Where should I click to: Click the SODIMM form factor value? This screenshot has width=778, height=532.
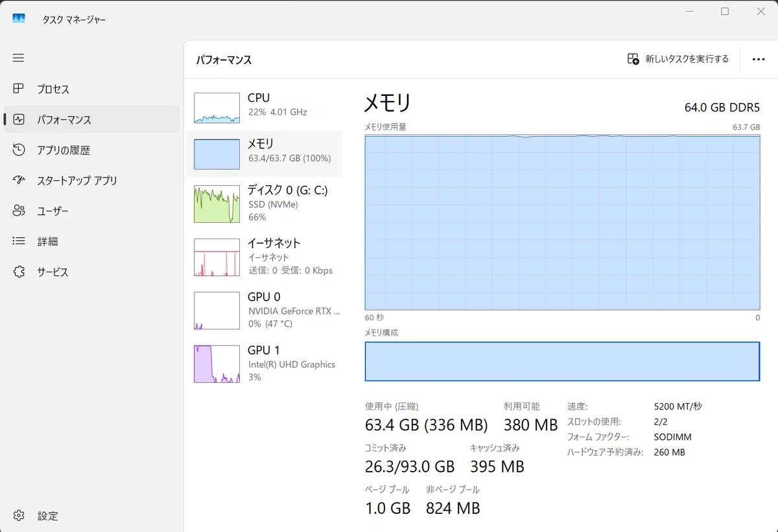(x=673, y=437)
